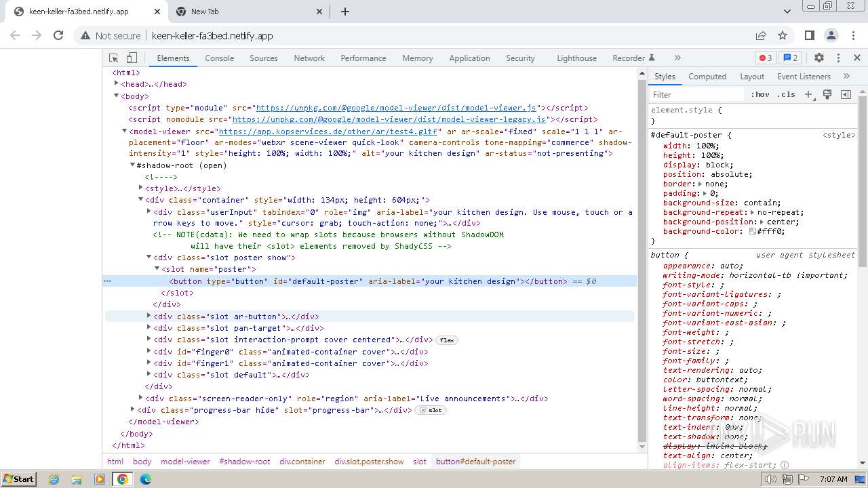Toggle the device toolbar icon

tap(132, 58)
